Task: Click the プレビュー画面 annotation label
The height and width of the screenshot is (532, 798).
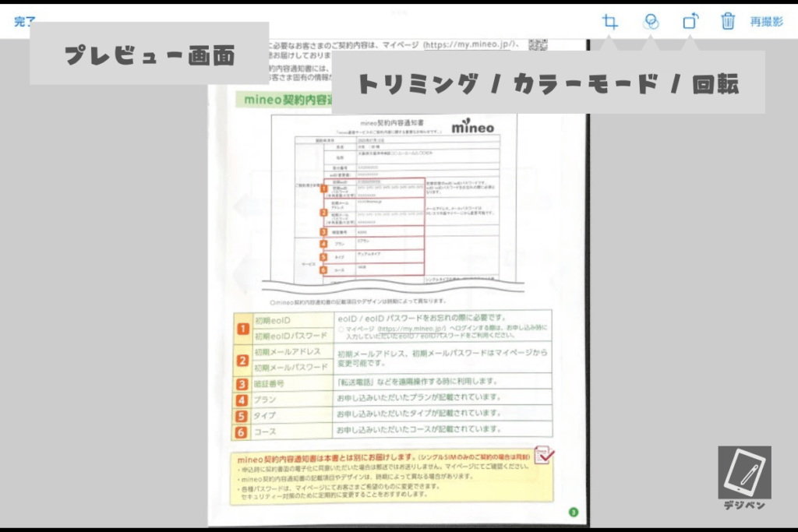Action: tap(149, 55)
